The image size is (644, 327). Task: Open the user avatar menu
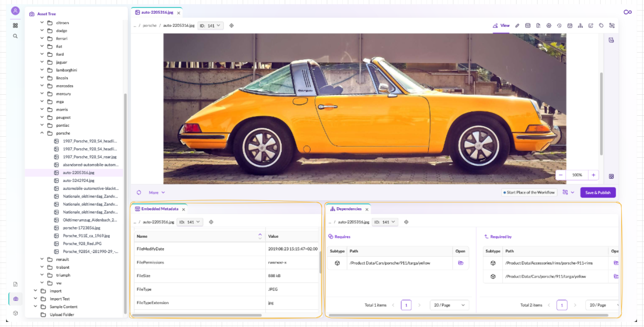tap(15, 11)
